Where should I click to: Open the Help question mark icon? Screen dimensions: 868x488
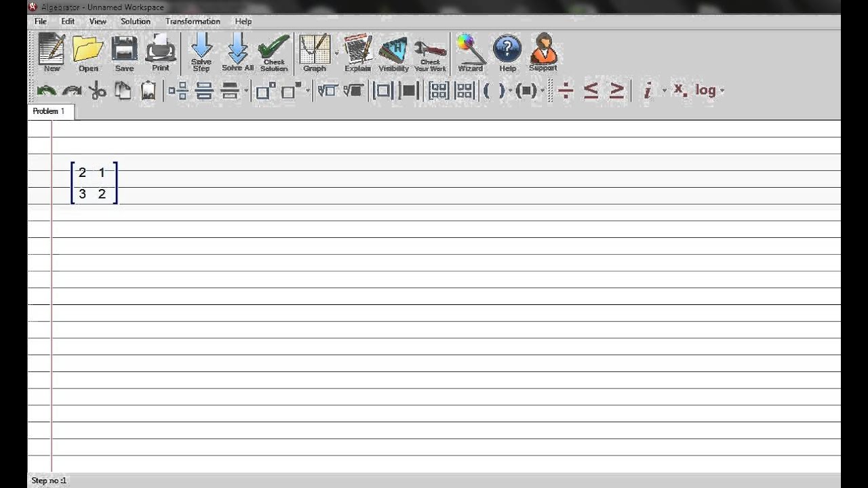pos(507,52)
